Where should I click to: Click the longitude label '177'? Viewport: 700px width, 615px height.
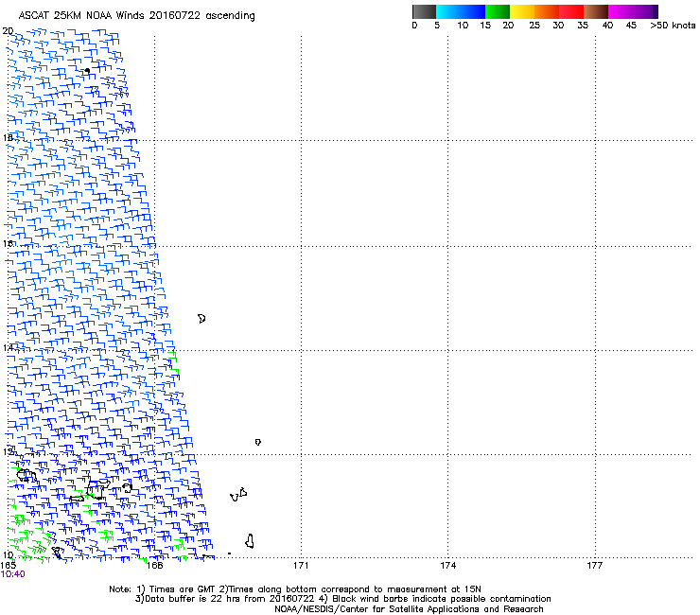click(595, 566)
